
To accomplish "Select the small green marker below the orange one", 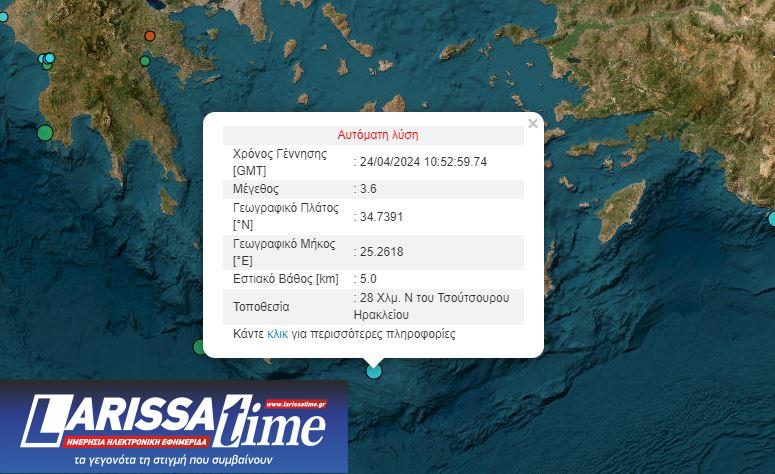I will click(x=145, y=61).
